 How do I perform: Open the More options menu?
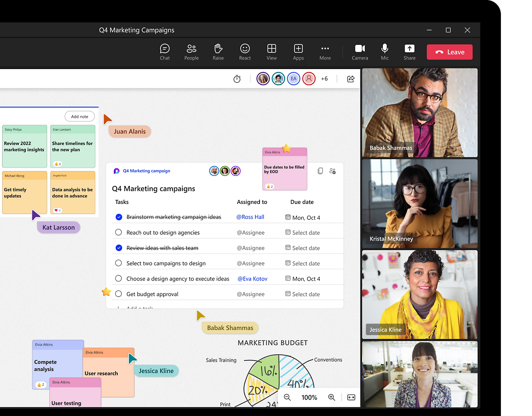pyautogui.click(x=325, y=52)
